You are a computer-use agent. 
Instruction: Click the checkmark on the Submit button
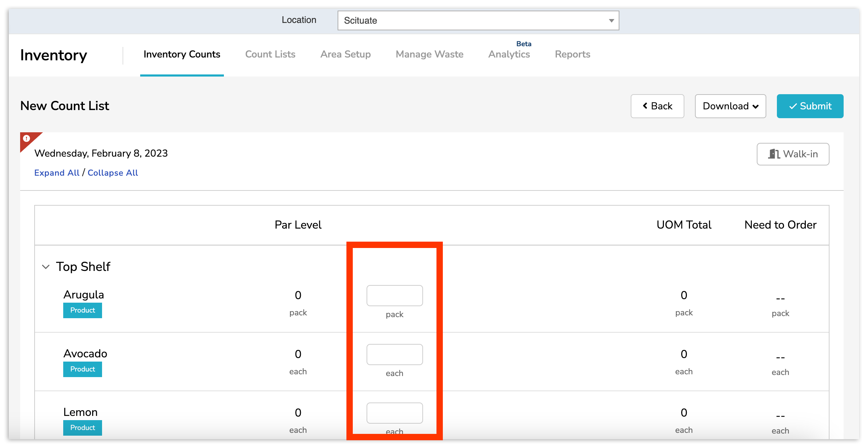[x=793, y=106]
